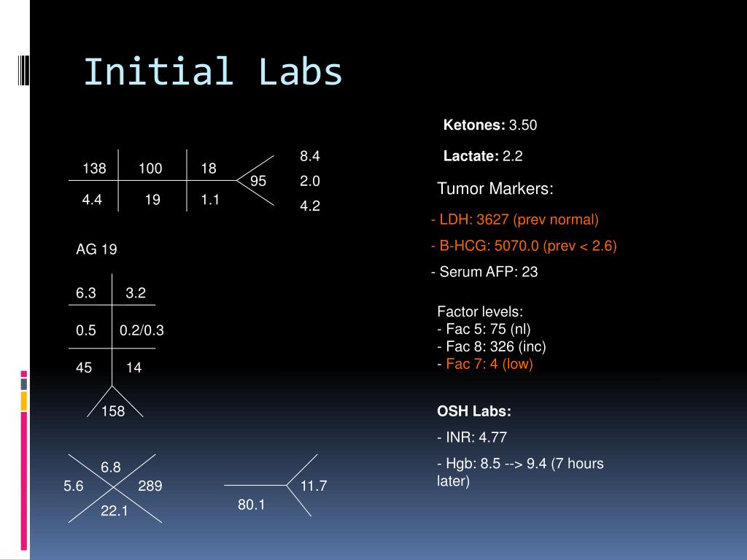Select the Ketones: 3.50 line
This screenshot has height=560, width=747.
tap(489, 125)
